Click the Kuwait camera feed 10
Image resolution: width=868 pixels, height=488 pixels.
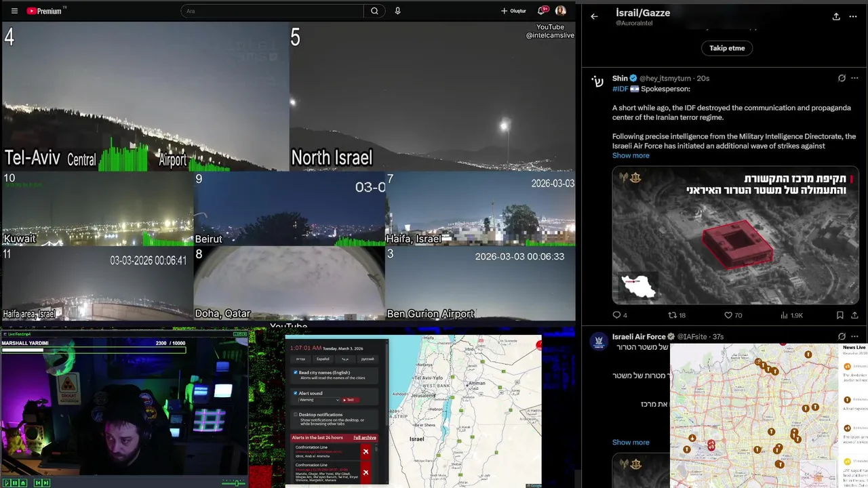[98, 209]
